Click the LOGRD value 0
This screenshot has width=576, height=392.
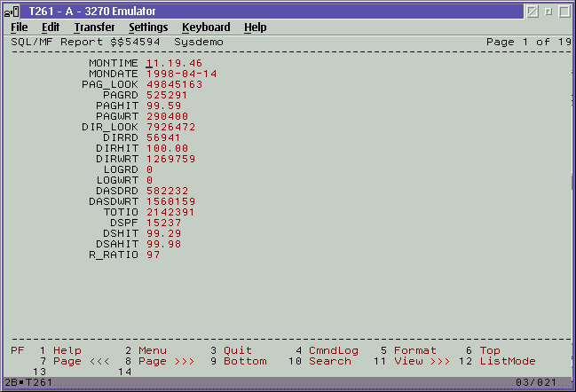tap(149, 169)
